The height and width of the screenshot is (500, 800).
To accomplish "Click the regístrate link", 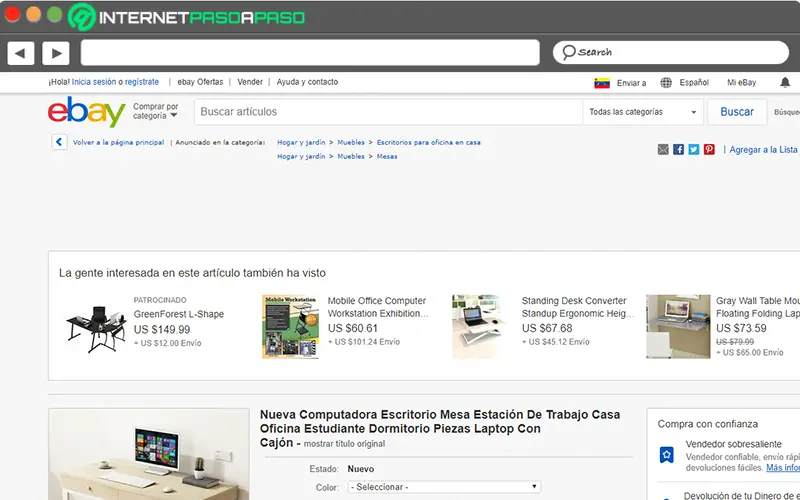I will tap(142, 82).
